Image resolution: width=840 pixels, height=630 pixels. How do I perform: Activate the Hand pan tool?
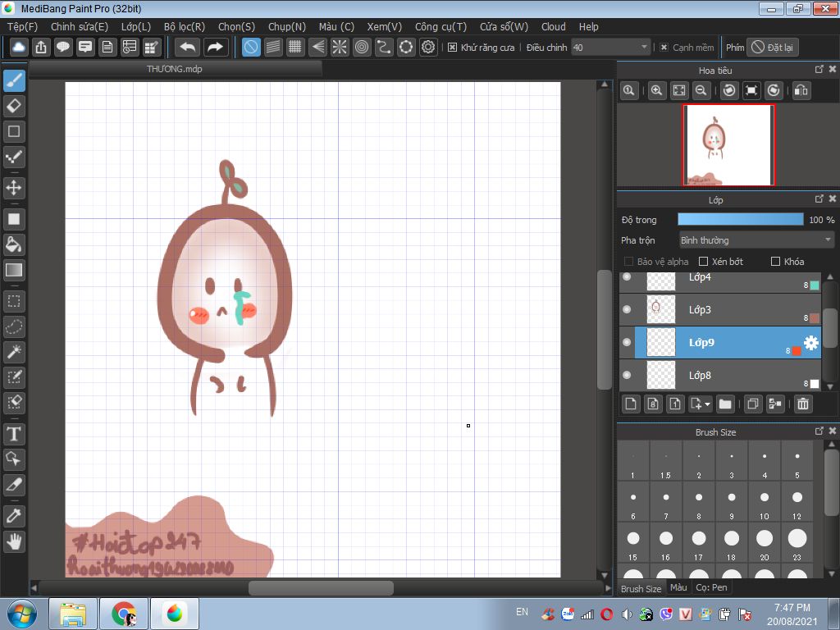pyautogui.click(x=14, y=541)
